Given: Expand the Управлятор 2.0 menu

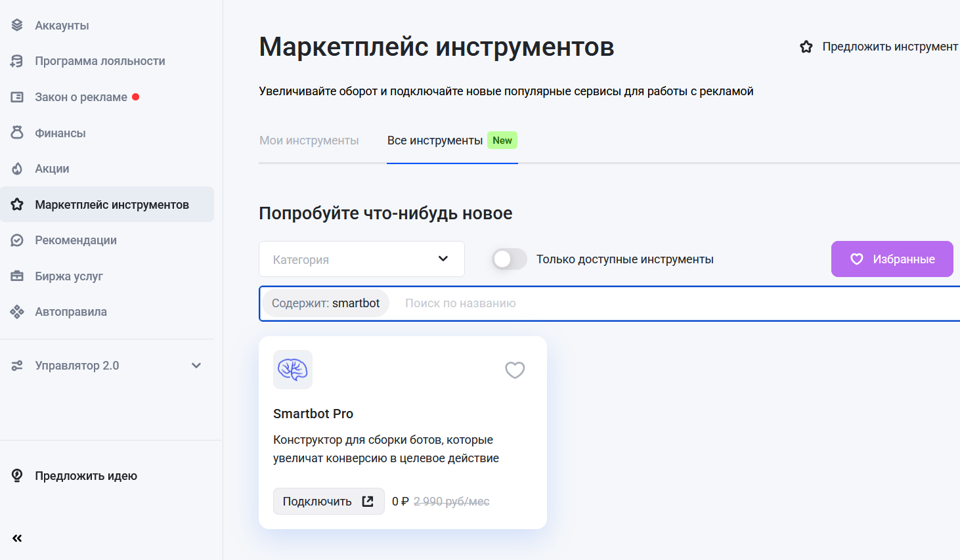Looking at the screenshot, I should coord(196,365).
